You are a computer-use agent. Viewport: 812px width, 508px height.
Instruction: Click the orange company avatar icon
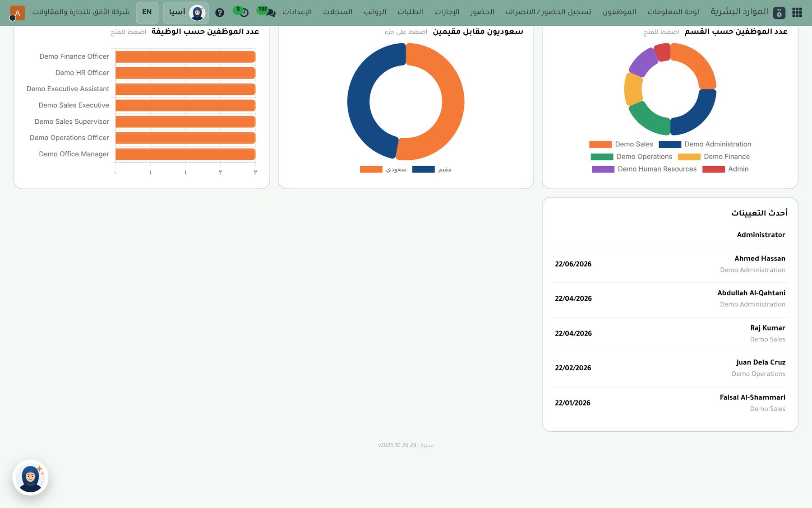[17, 13]
